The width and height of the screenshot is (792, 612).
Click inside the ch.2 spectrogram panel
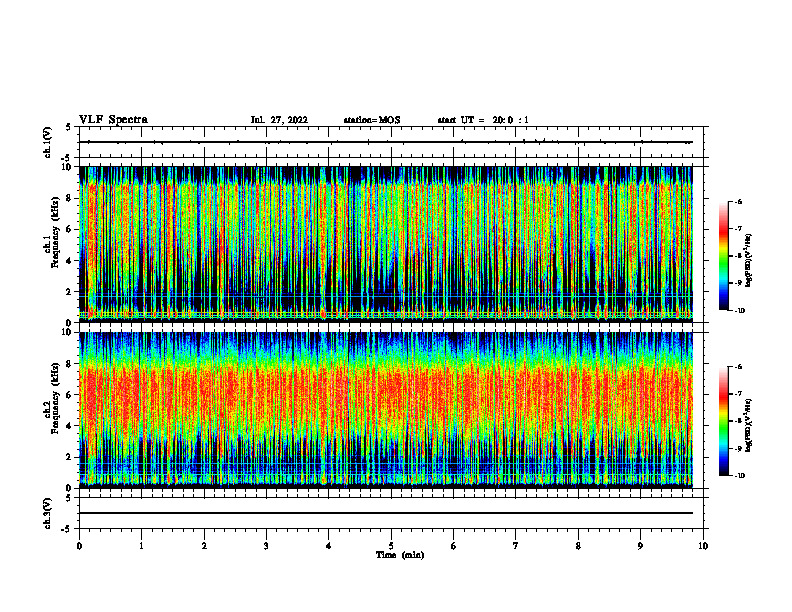point(385,410)
